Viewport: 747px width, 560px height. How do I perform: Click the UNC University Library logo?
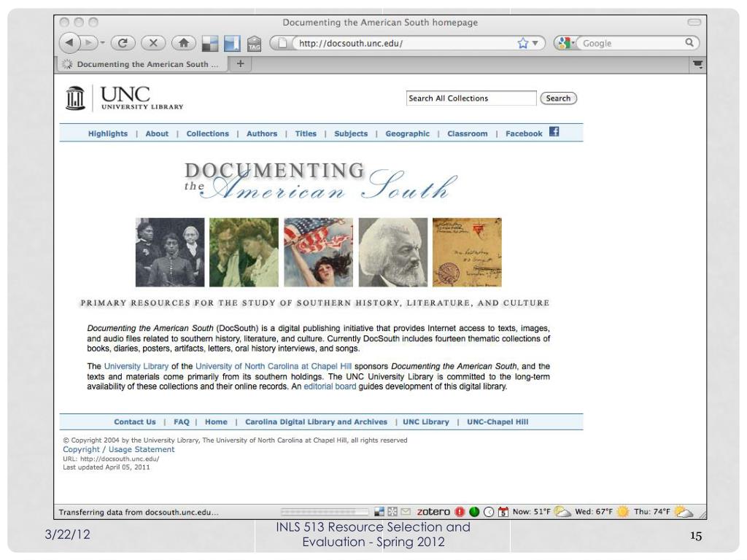point(124,98)
